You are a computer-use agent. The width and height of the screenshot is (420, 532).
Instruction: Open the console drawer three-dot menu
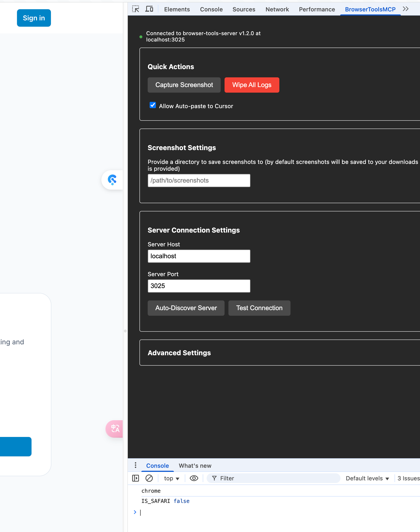click(x=136, y=465)
